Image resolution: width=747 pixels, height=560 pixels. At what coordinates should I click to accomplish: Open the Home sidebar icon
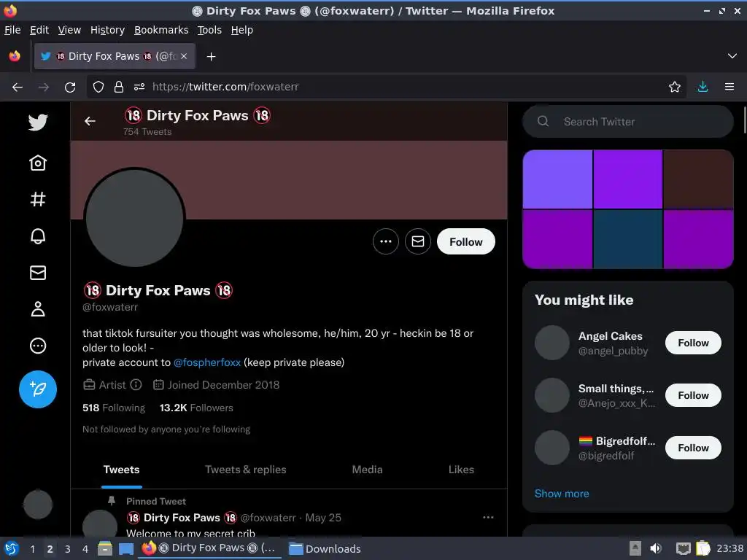pyautogui.click(x=38, y=163)
